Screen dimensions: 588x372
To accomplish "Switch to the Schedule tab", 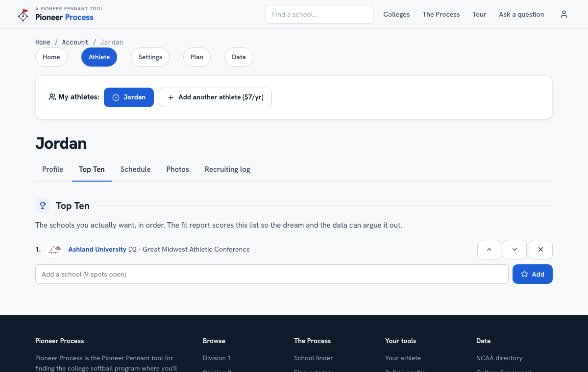I will click(x=136, y=169).
